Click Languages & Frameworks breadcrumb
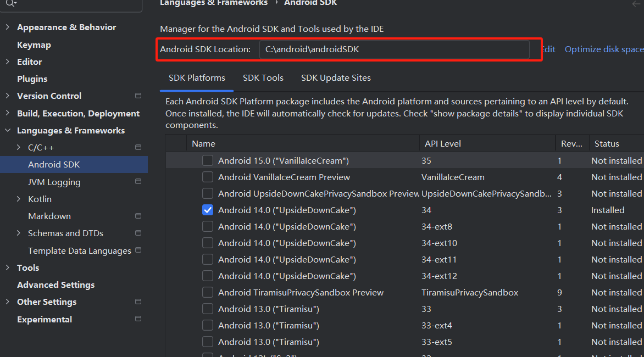 pyautogui.click(x=214, y=3)
